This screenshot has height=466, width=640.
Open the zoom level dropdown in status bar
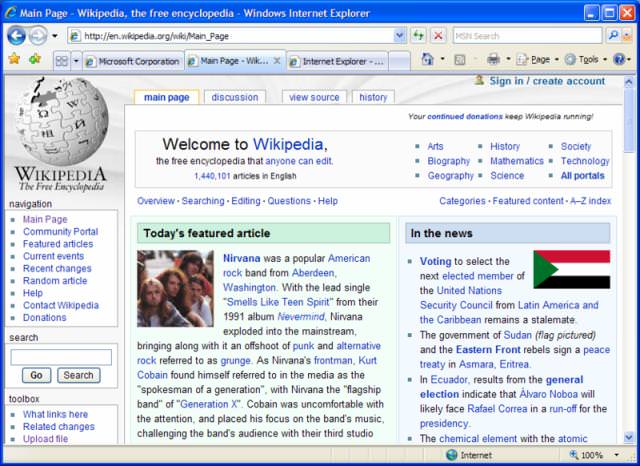click(x=617, y=455)
